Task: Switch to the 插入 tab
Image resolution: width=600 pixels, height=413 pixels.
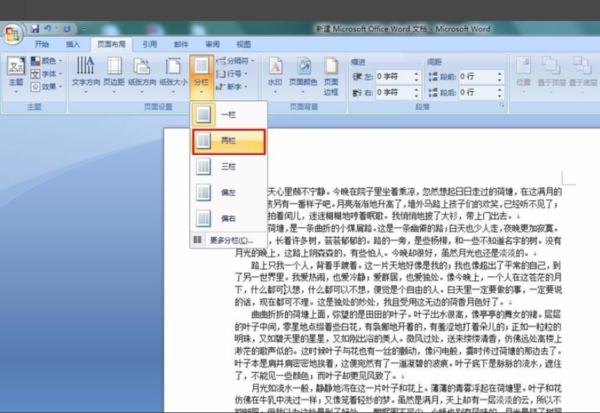Action: tap(73, 44)
